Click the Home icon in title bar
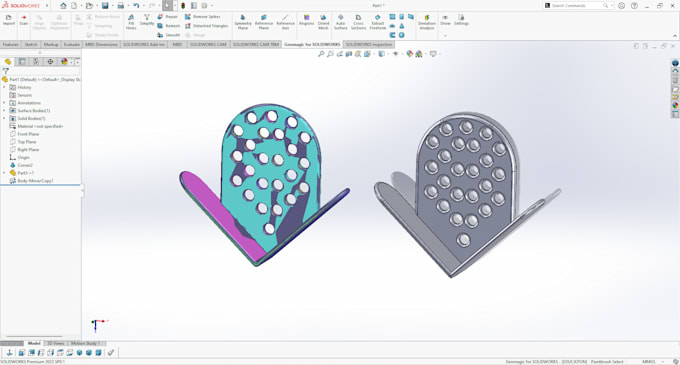680x365 pixels. coord(63,6)
